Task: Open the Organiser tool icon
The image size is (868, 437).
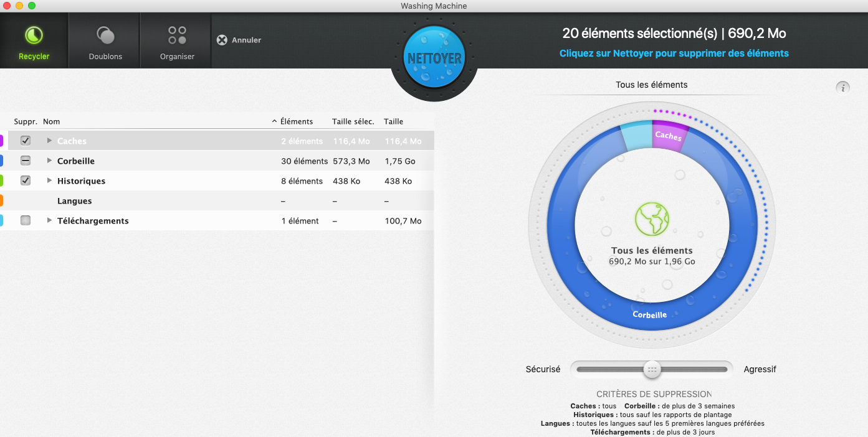Action: click(x=177, y=35)
